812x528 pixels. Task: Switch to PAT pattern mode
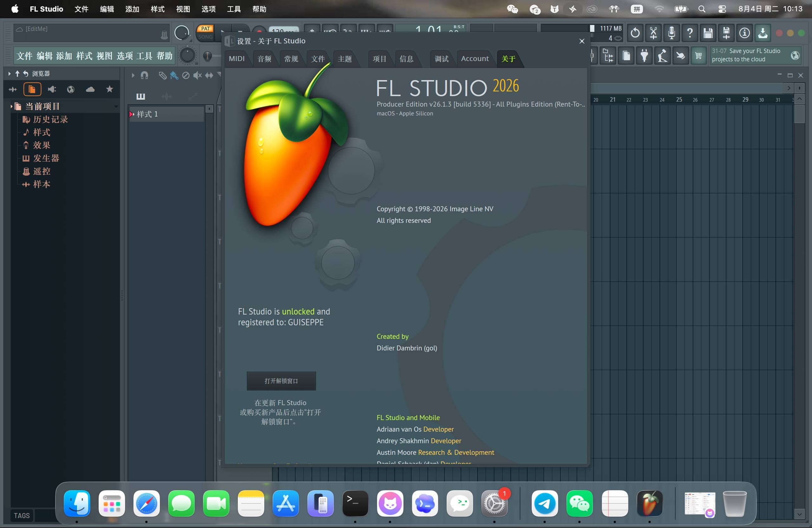point(206,29)
